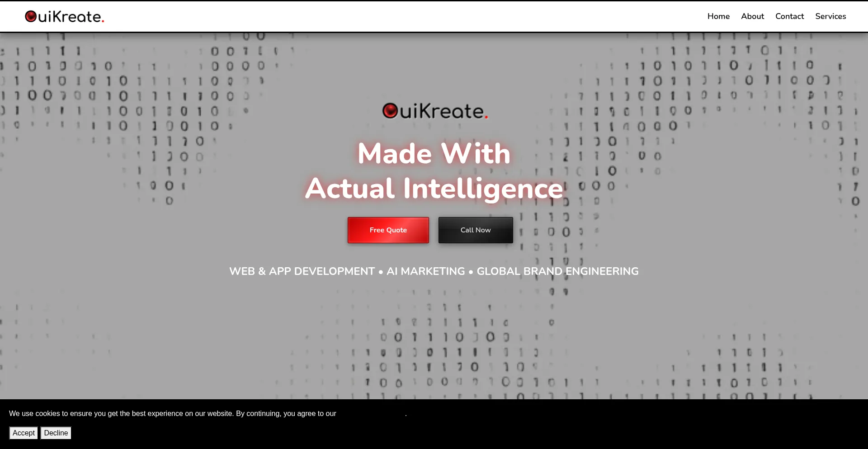The height and width of the screenshot is (449, 868).
Task: Navigate to the Services page
Action: [830, 16]
